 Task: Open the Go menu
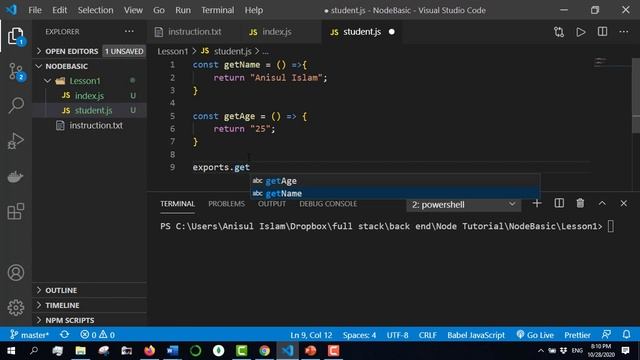(159, 10)
